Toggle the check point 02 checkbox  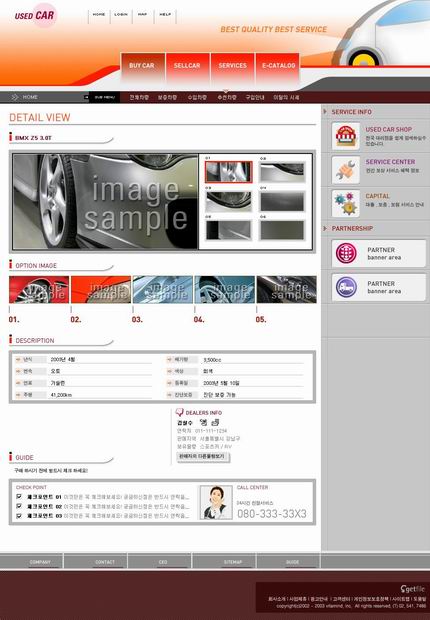(19, 506)
